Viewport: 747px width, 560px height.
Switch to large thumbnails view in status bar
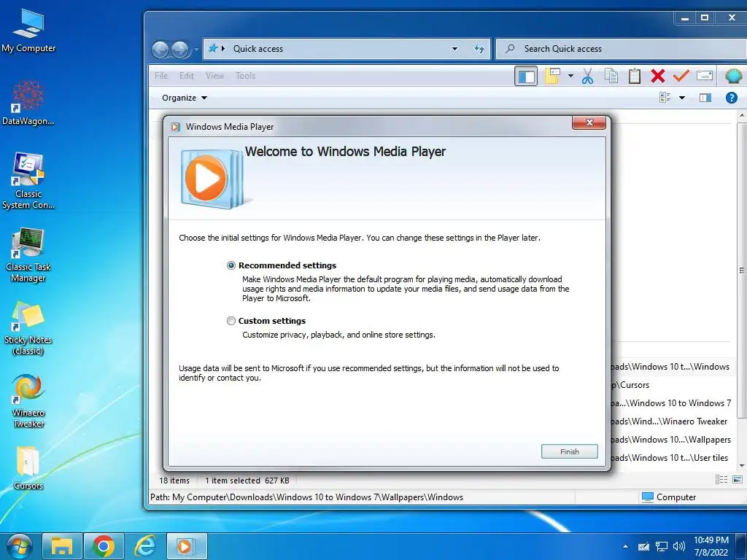coord(737,480)
